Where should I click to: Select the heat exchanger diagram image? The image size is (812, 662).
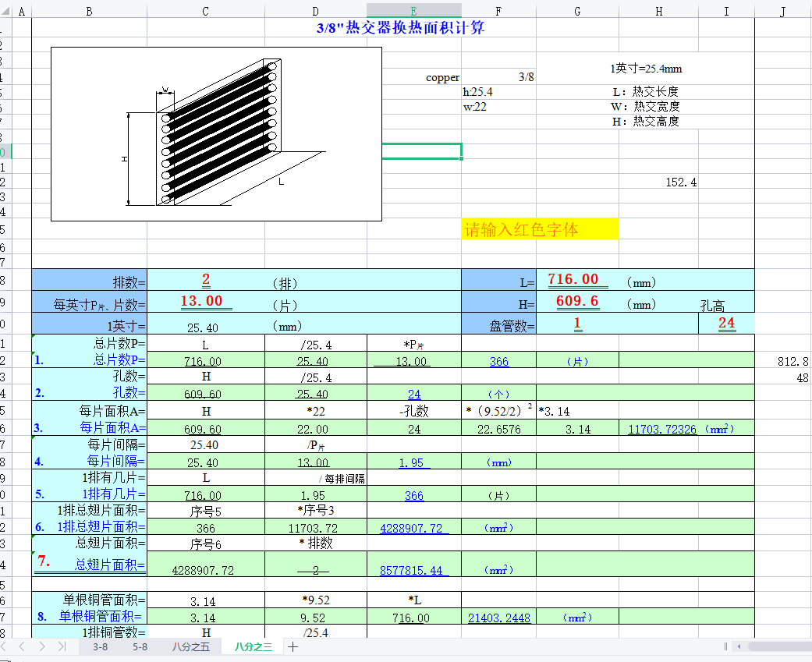(x=216, y=134)
